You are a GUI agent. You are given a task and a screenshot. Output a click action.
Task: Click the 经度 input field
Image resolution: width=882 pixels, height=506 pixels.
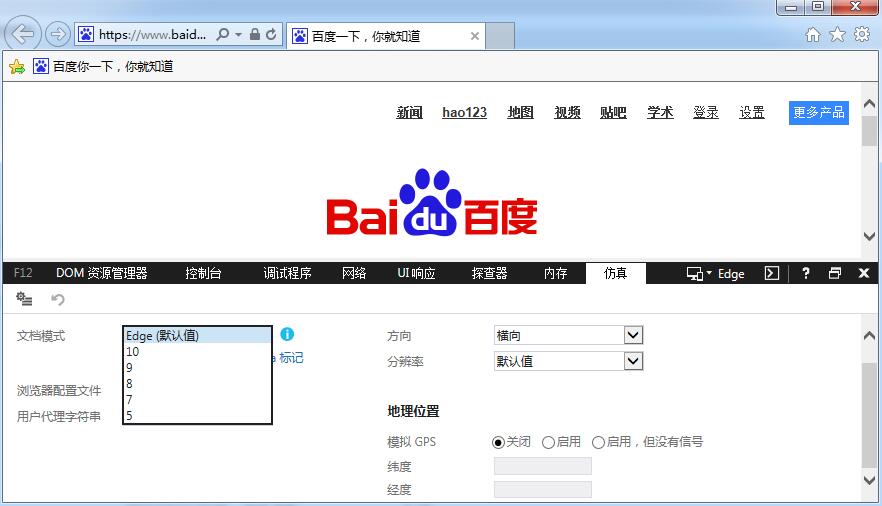[543, 490]
